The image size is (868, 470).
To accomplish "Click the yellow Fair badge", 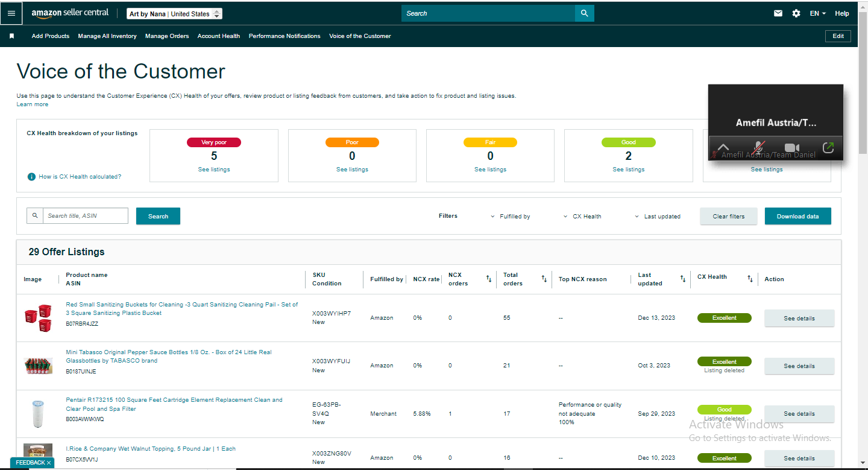I will pyautogui.click(x=490, y=142).
